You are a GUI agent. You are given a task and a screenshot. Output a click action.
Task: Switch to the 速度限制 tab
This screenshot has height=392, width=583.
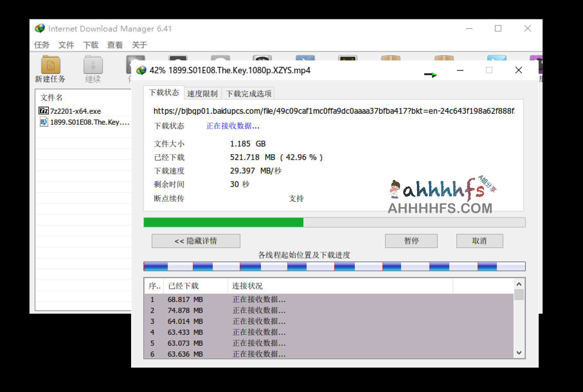point(202,94)
